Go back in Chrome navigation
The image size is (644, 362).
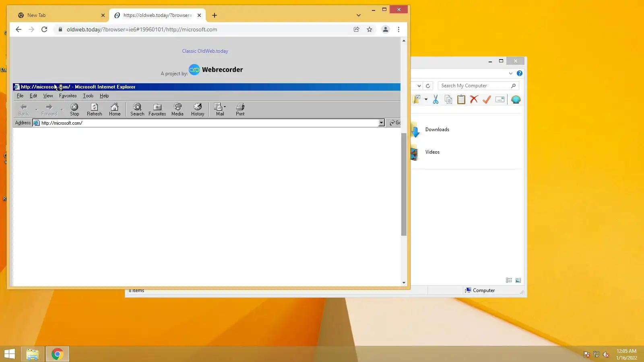tap(19, 29)
